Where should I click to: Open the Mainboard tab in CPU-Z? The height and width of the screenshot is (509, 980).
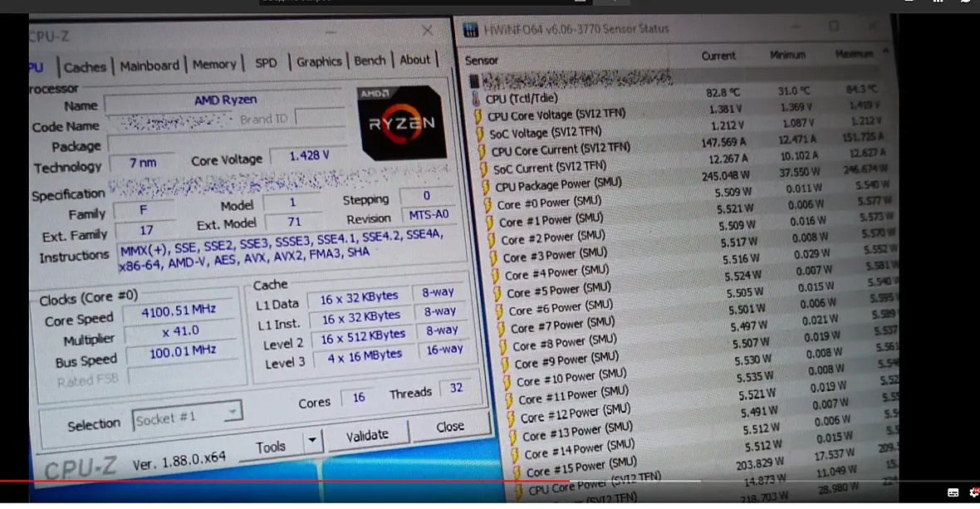[x=149, y=66]
